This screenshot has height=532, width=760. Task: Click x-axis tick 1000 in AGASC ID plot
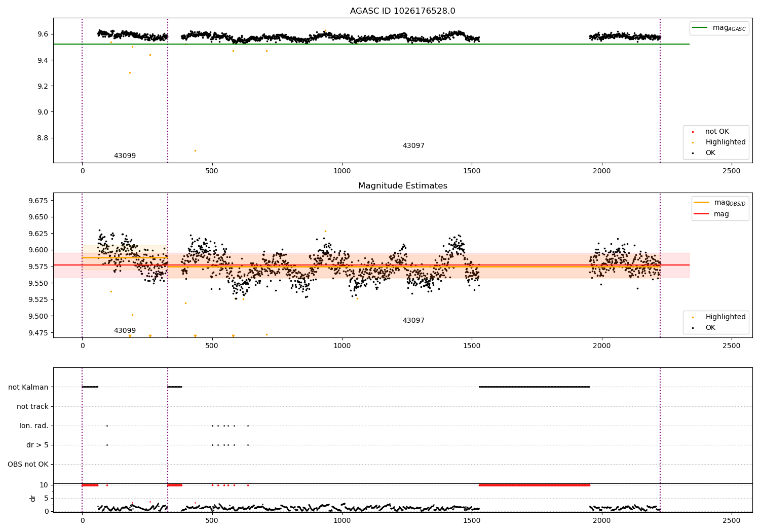(x=342, y=171)
